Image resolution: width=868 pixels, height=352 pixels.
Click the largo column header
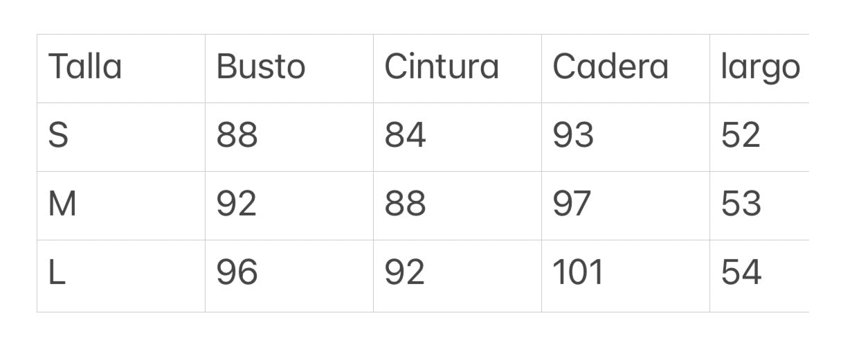(760, 69)
